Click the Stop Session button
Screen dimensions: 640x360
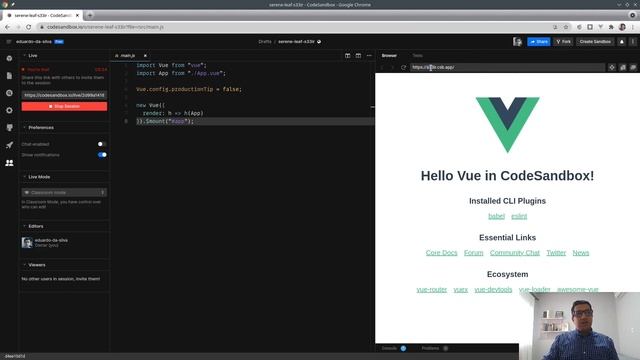pos(64,107)
